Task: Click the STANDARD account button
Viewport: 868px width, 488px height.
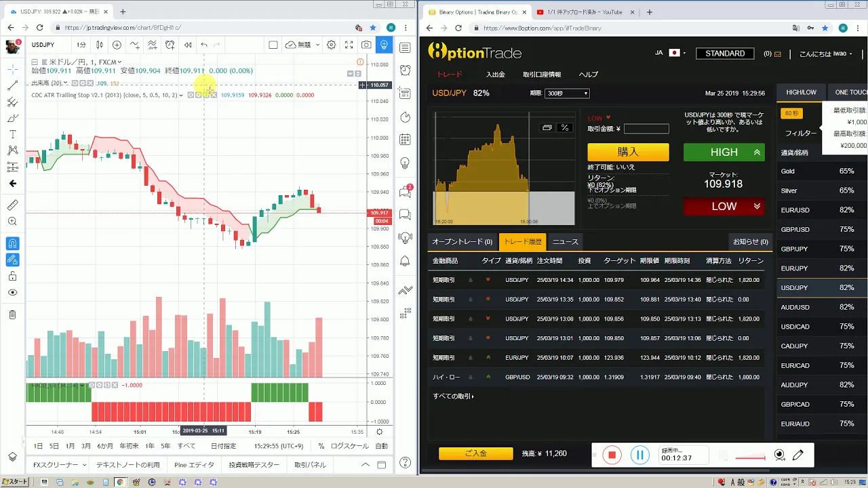Action: coord(725,54)
